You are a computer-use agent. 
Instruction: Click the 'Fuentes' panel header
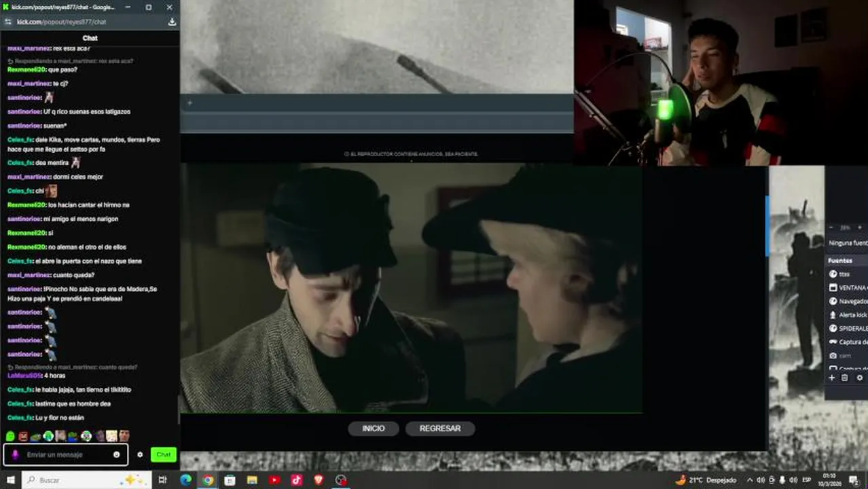tap(847, 260)
